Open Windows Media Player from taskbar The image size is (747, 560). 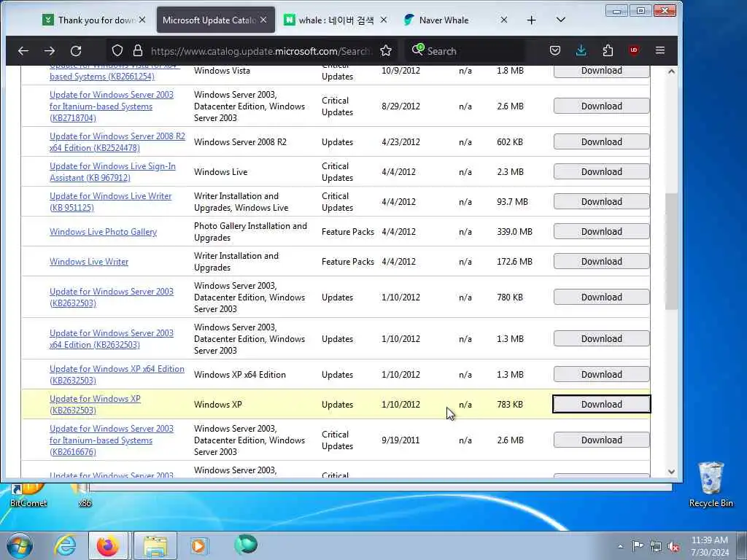tap(198, 545)
